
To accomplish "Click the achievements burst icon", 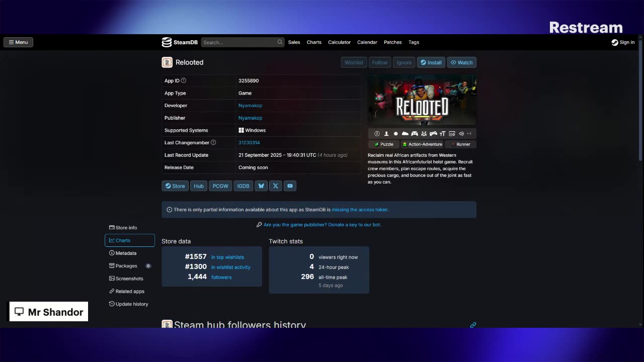I will pyautogui.click(x=396, y=134).
